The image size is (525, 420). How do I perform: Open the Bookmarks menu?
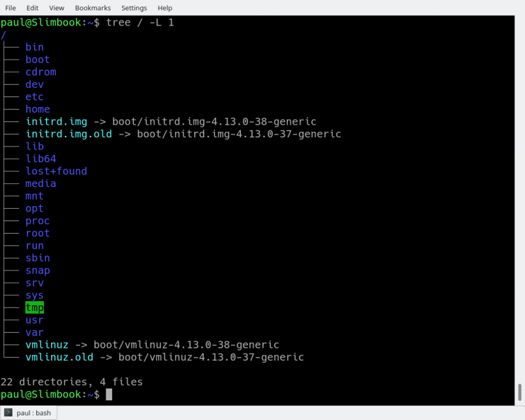click(x=93, y=8)
